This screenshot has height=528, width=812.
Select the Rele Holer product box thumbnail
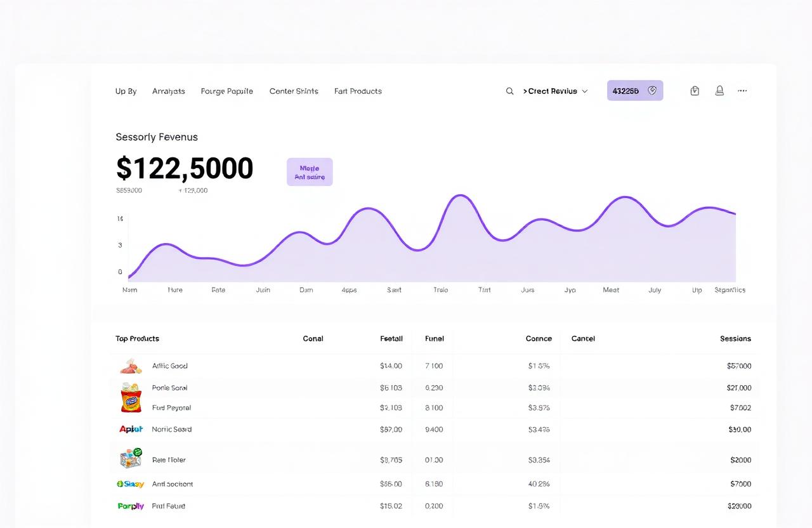(131, 458)
